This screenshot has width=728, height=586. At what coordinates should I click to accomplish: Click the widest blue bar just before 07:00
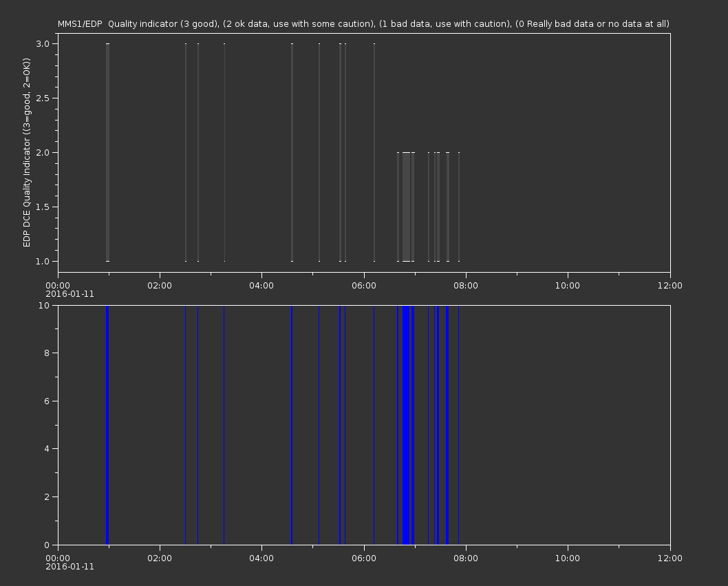pos(406,425)
